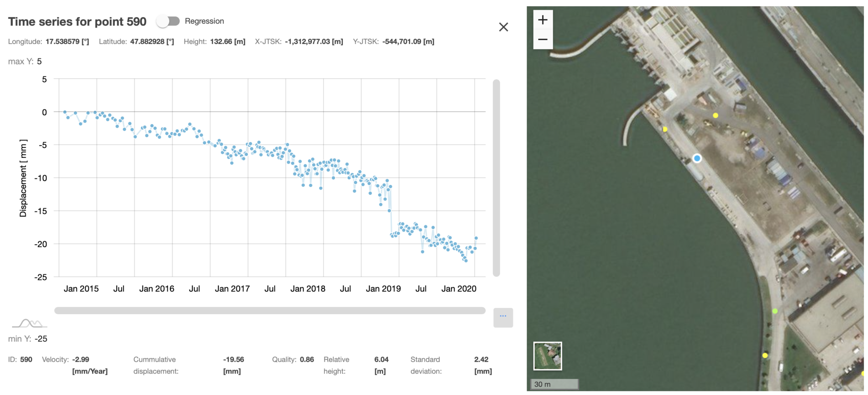Image resolution: width=868 pixels, height=395 pixels.
Task: Select the yellow point at bottom riverbank
Action: (765, 355)
